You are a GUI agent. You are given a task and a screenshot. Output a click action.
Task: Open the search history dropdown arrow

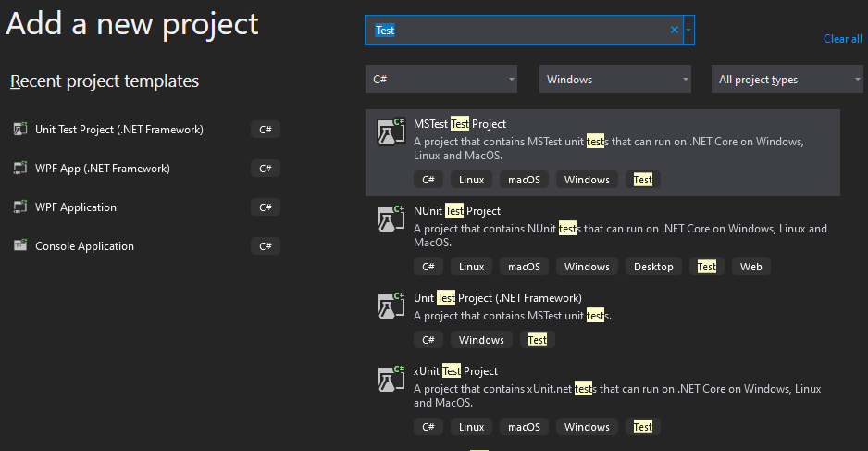(688, 30)
